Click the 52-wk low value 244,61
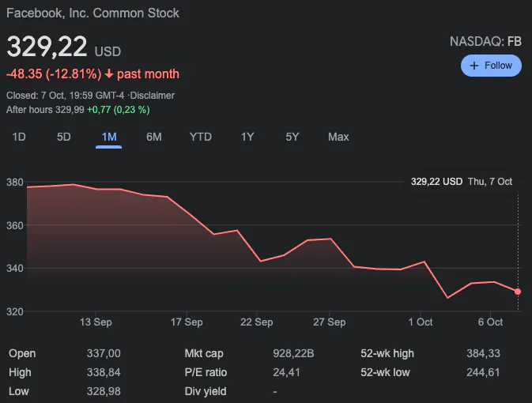Viewport: 532px width, 403px height. click(483, 372)
